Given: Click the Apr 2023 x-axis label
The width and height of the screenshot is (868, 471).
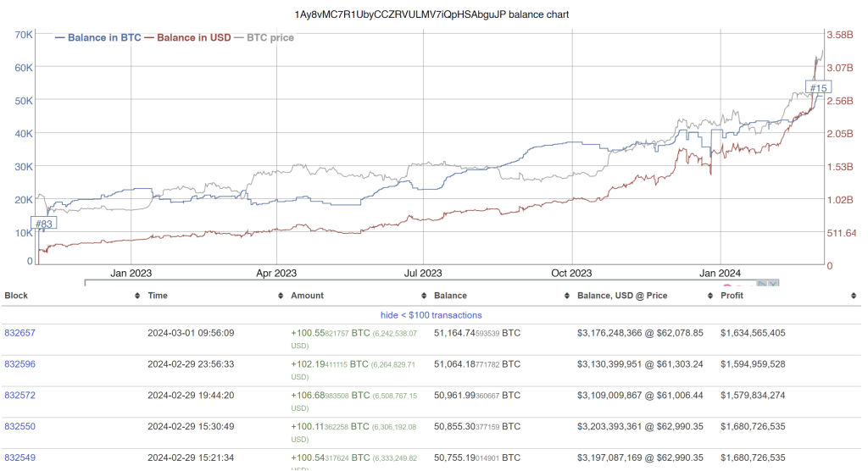Looking at the screenshot, I should (276, 273).
